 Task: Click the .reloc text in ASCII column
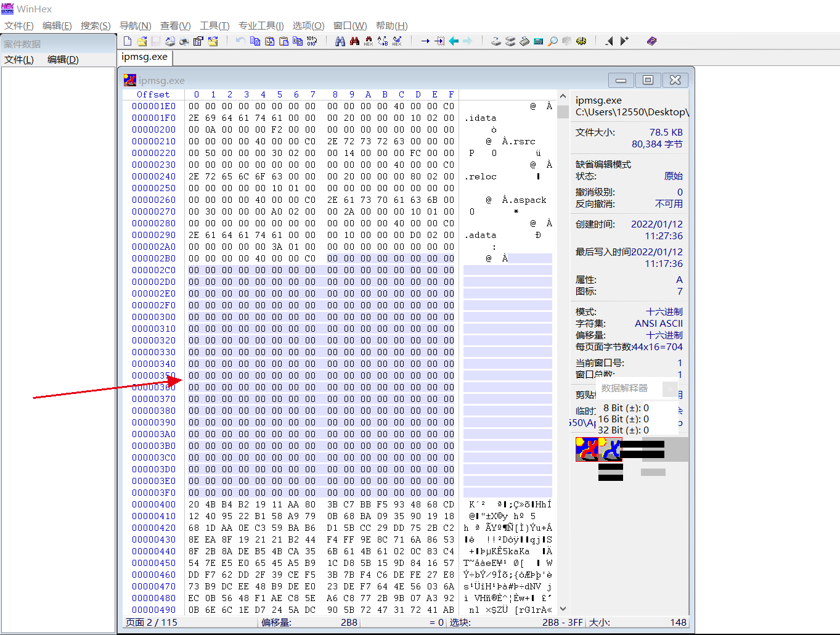pyautogui.click(x=481, y=176)
